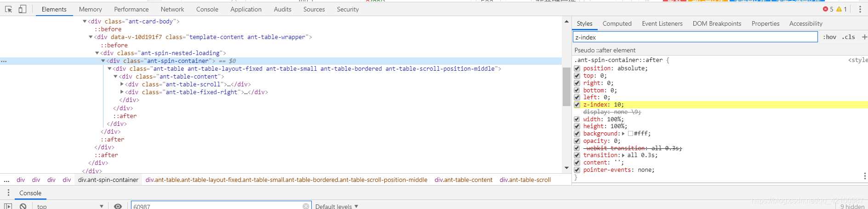Open breadcrumb overflow ellipsis at left

[x=6, y=180]
